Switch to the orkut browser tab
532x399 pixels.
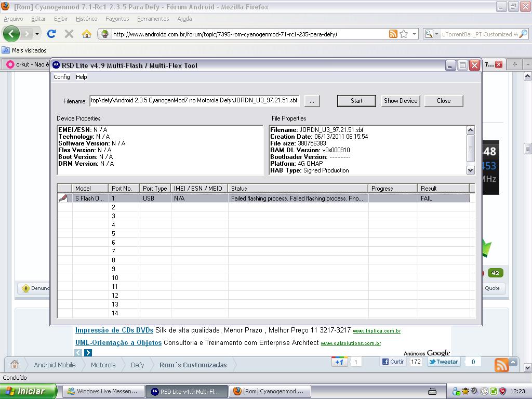coord(27,64)
